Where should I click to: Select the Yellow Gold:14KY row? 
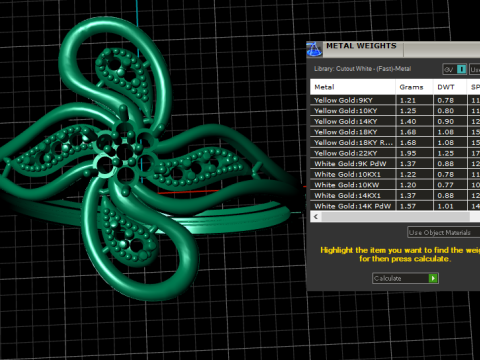pos(395,121)
